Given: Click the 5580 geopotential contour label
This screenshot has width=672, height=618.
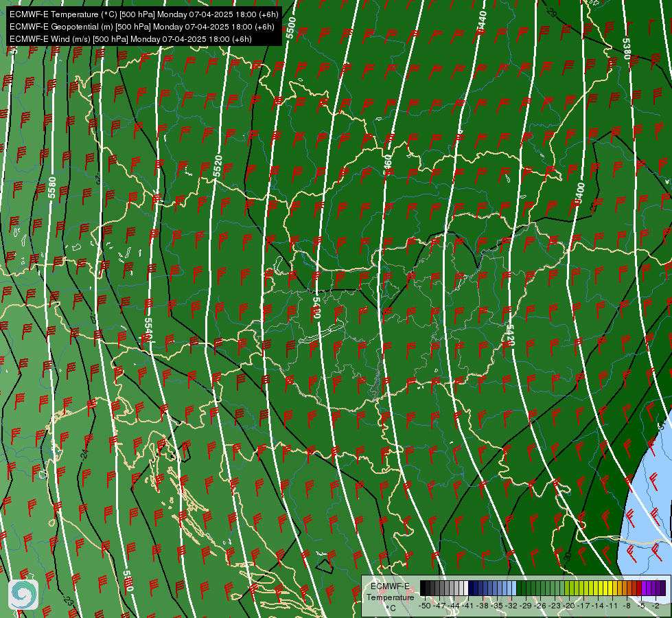Looking at the screenshot, I should [x=52, y=188].
